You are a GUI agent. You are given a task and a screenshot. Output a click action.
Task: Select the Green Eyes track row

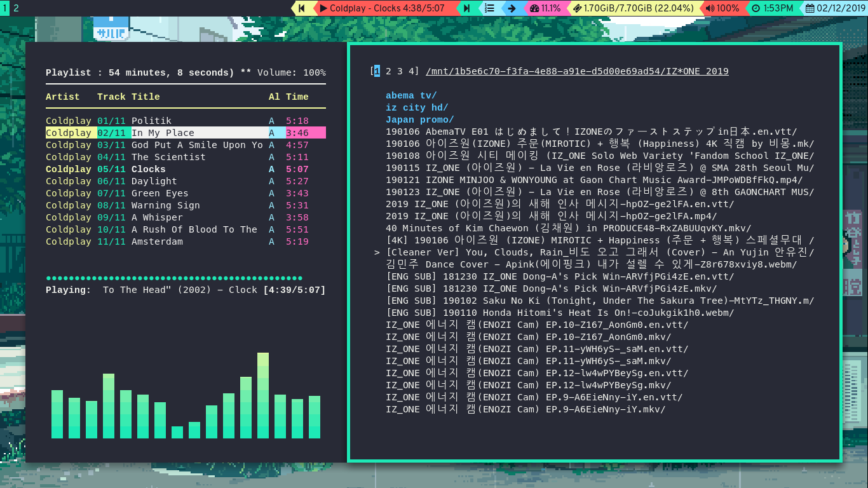pyautogui.click(x=186, y=193)
